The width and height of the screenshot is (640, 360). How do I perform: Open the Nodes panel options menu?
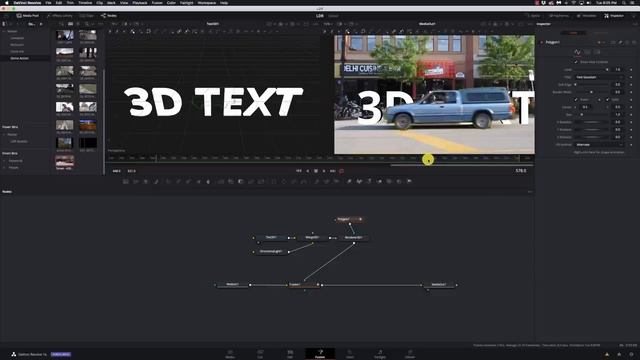pyautogui.click(x=530, y=192)
